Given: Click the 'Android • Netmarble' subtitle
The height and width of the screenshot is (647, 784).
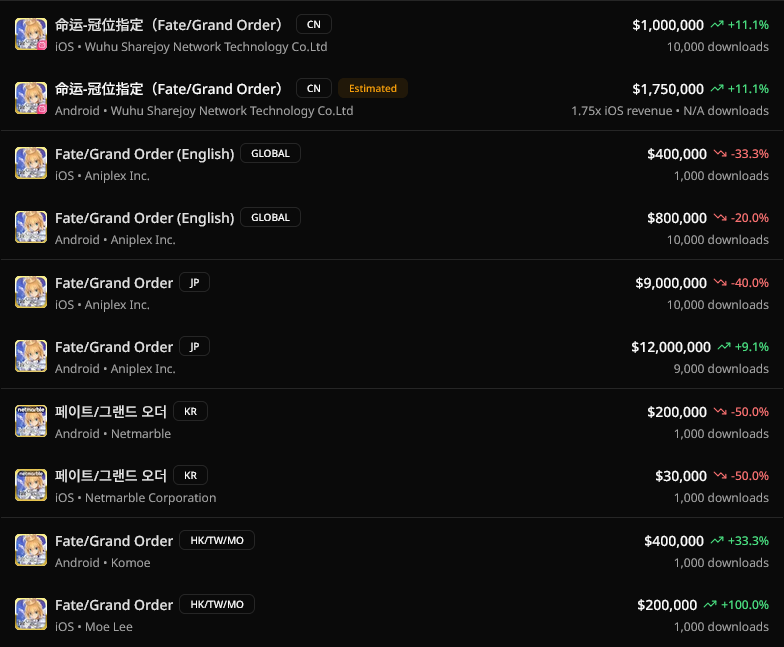Looking at the screenshot, I should pos(113,434).
